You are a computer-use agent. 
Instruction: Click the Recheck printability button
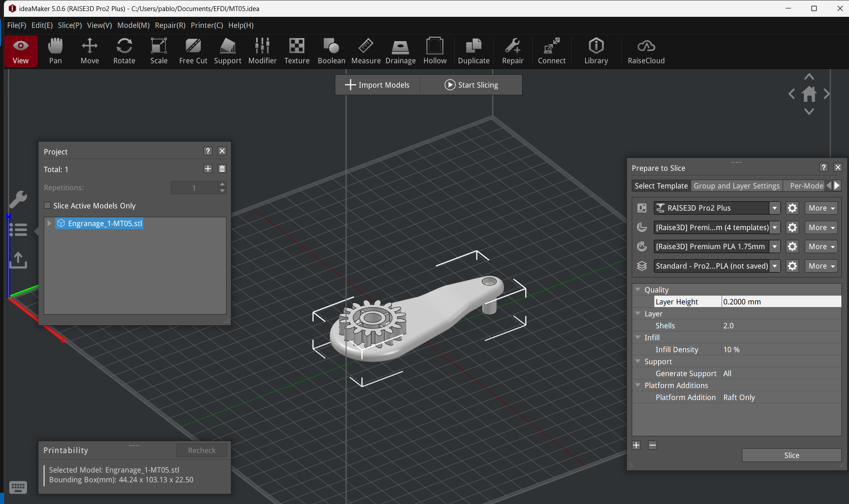[x=202, y=450]
